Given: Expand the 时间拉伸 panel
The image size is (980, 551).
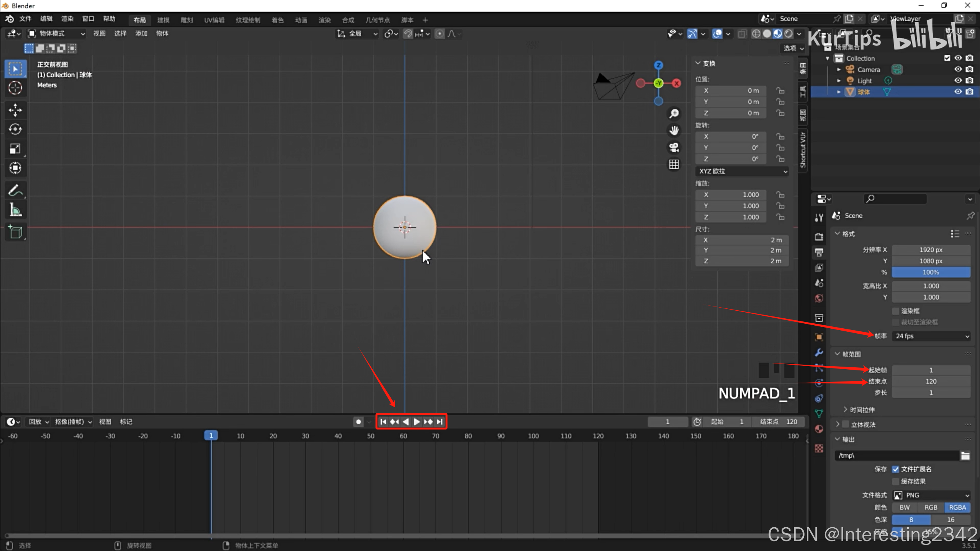Looking at the screenshot, I should [x=862, y=410].
